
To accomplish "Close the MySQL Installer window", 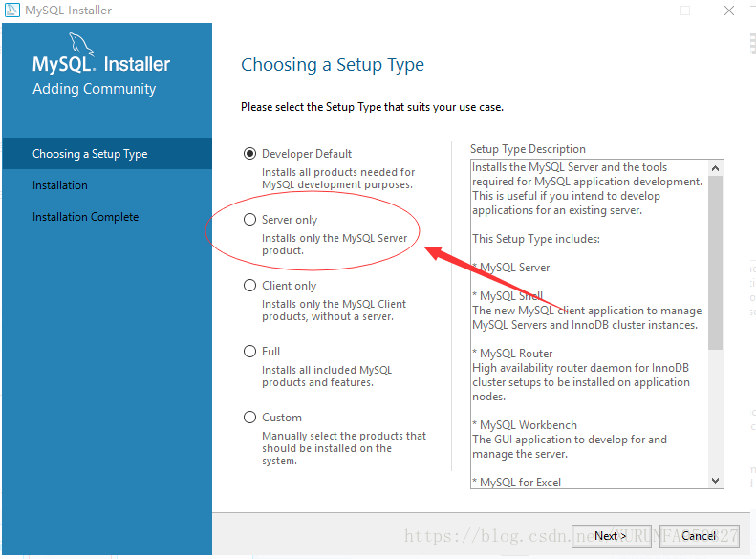I will [x=729, y=11].
